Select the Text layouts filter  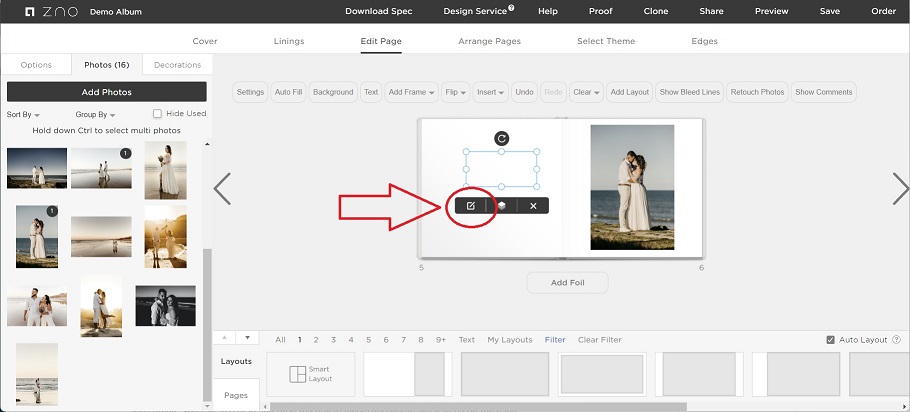[467, 340]
